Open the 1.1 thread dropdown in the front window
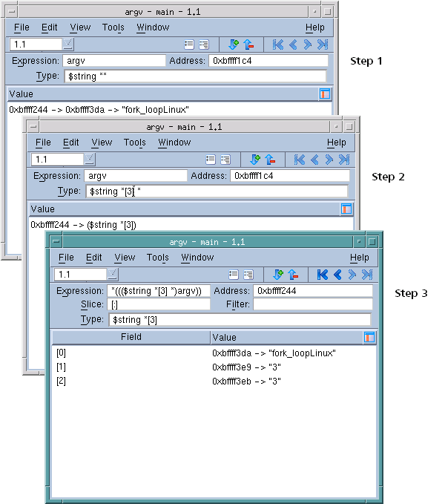 tap(111, 275)
